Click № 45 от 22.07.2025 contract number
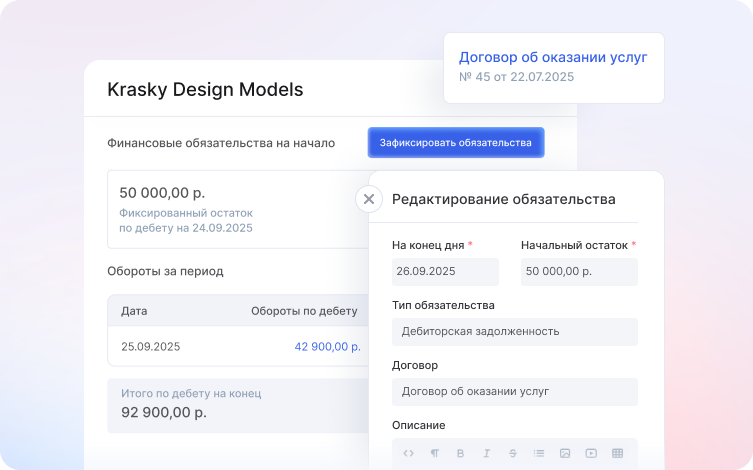 click(516, 77)
